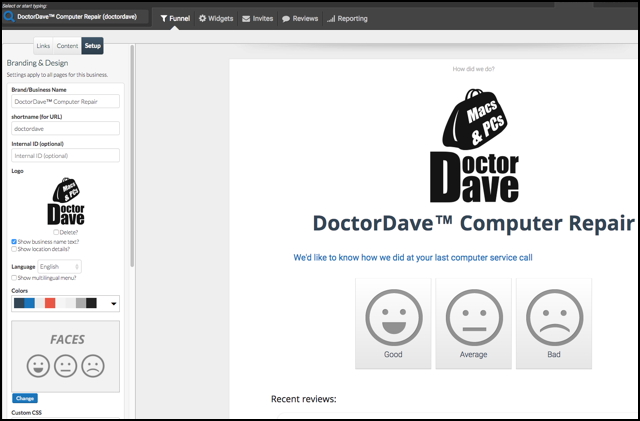The height and width of the screenshot is (421, 640).
Task: Switch to the Links tab
Action: [x=43, y=46]
